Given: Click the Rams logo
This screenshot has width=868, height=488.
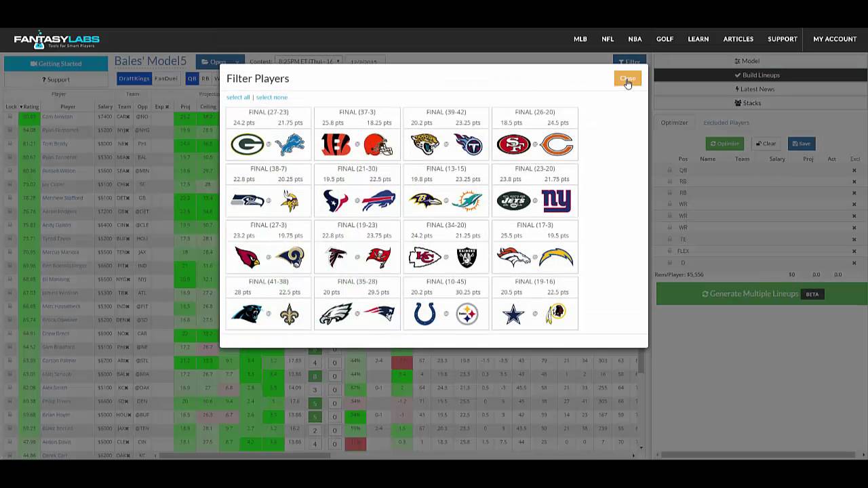Looking at the screenshot, I should pyautogui.click(x=290, y=258).
